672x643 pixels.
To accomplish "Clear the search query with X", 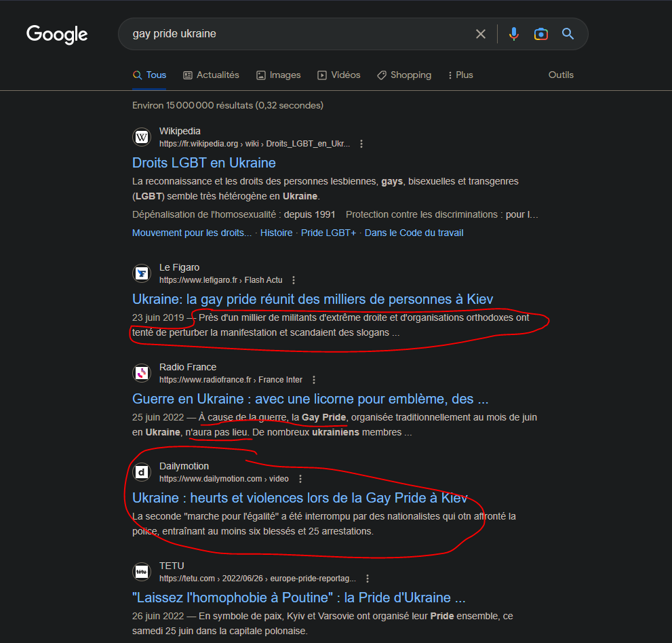I will 480,34.
